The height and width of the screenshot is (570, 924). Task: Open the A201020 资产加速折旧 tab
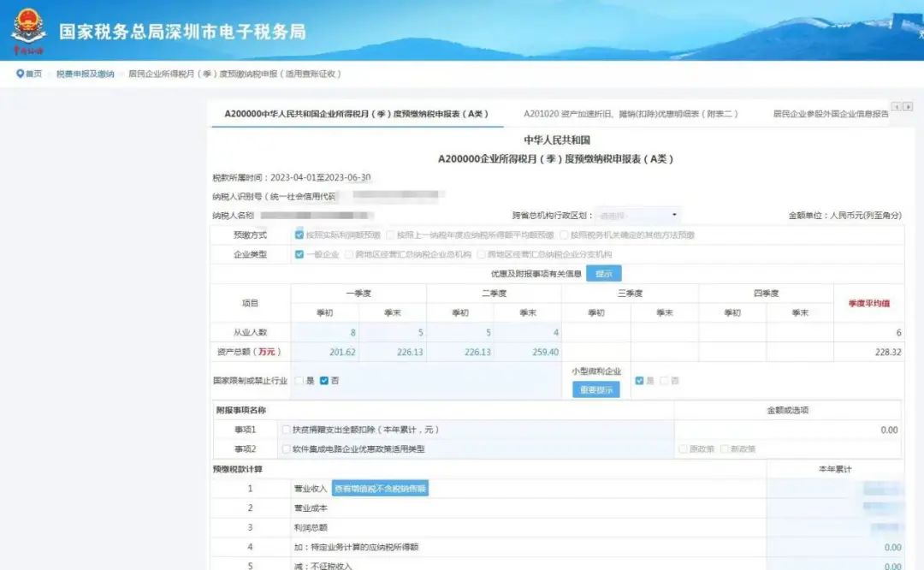tap(631, 114)
